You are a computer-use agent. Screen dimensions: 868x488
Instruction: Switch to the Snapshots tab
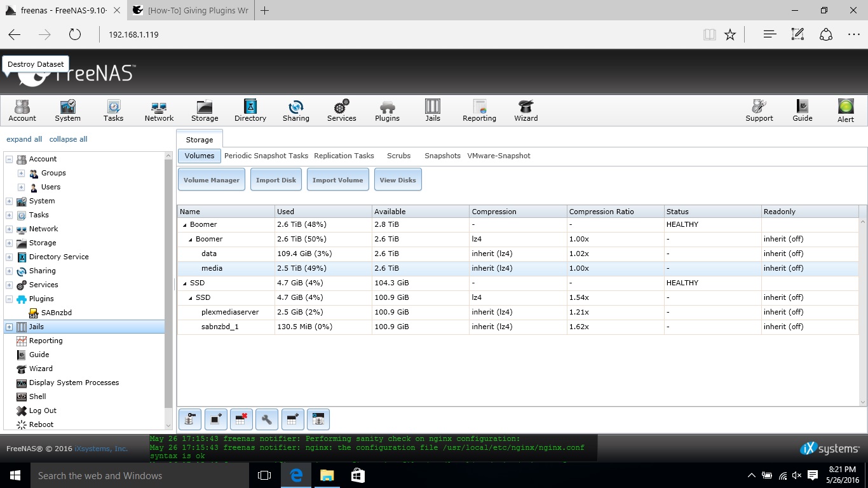pyautogui.click(x=442, y=156)
